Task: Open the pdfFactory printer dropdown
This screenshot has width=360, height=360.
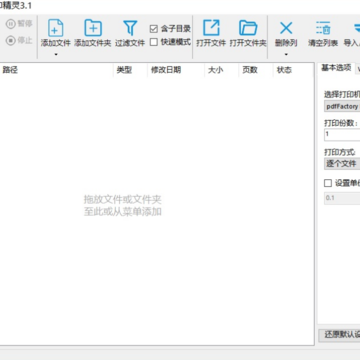Action: tap(342, 107)
